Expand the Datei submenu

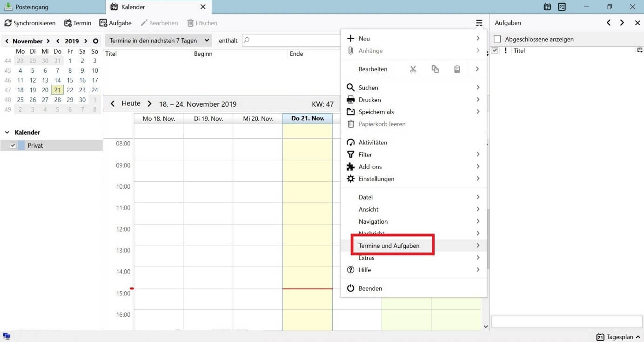tap(414, 198)
